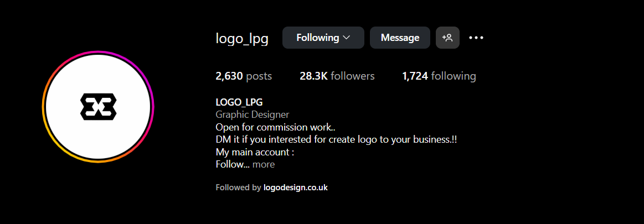Screen dimensions: 644x224
Task: Click the "DM it if you interested" bio line
Action: tap(336, 139)
